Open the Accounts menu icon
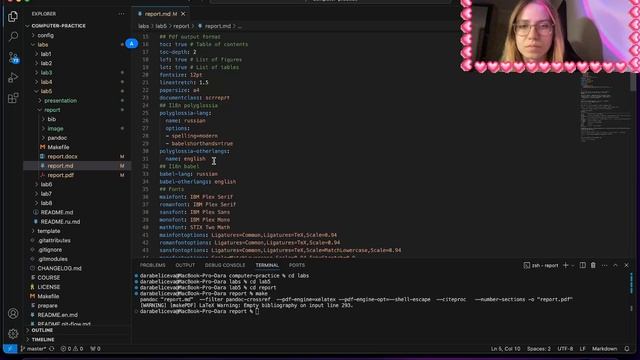The image size is (640, 360). pos(13,313)
